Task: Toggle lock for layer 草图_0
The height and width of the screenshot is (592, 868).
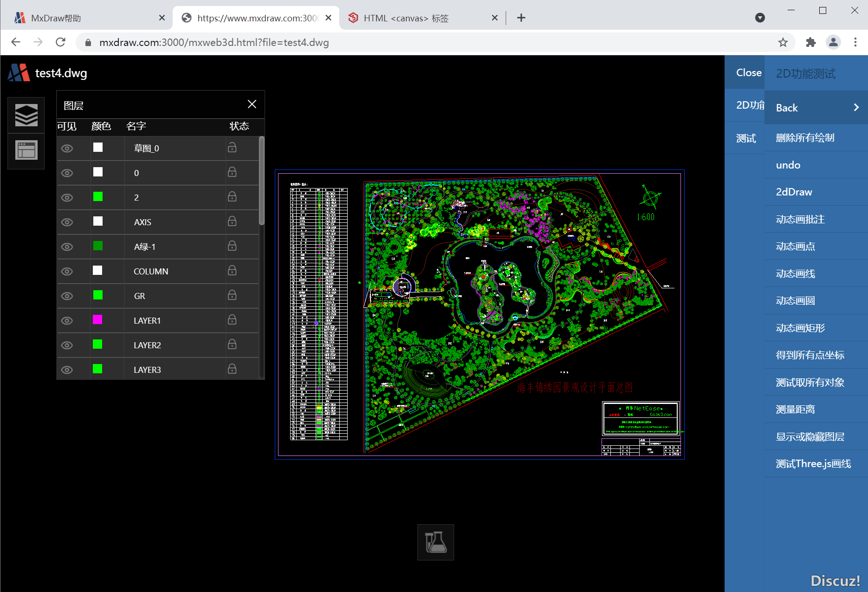Action: pyautogui.click(x=232, y=148)
